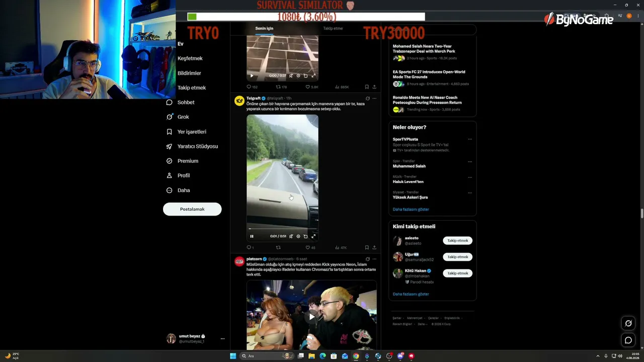View the 47K analytics of the Telgraft post
Viewport: 644px width, 362px height.
coord(341,247)
